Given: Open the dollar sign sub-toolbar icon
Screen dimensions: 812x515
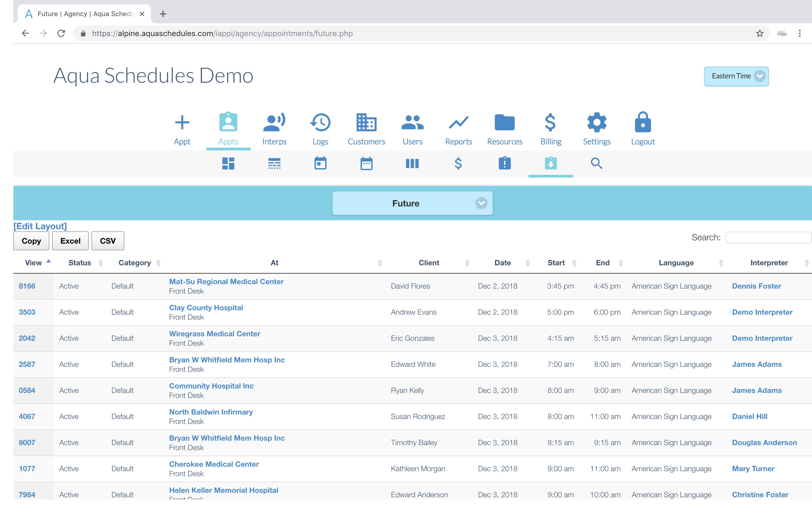Looking at the screenshot, I should [x=458, y=163].
